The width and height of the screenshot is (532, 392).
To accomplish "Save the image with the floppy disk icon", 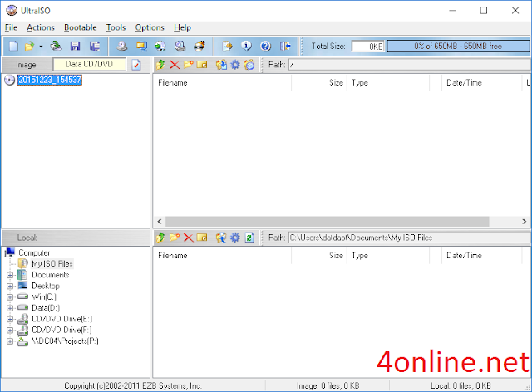I will click(x=75, y=47).
